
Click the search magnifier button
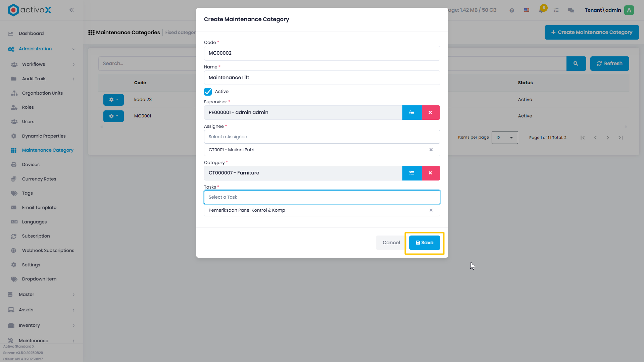(x=576, y=64)
